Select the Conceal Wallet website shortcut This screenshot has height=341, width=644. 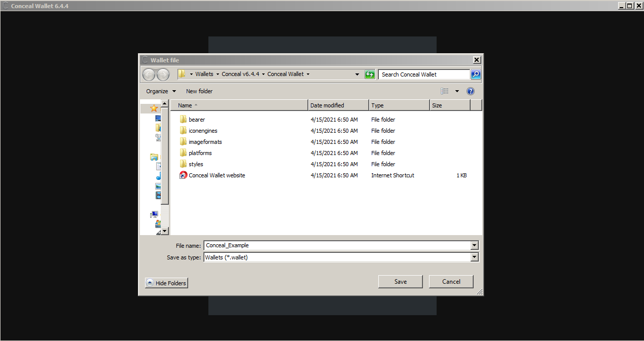[217, 175]
